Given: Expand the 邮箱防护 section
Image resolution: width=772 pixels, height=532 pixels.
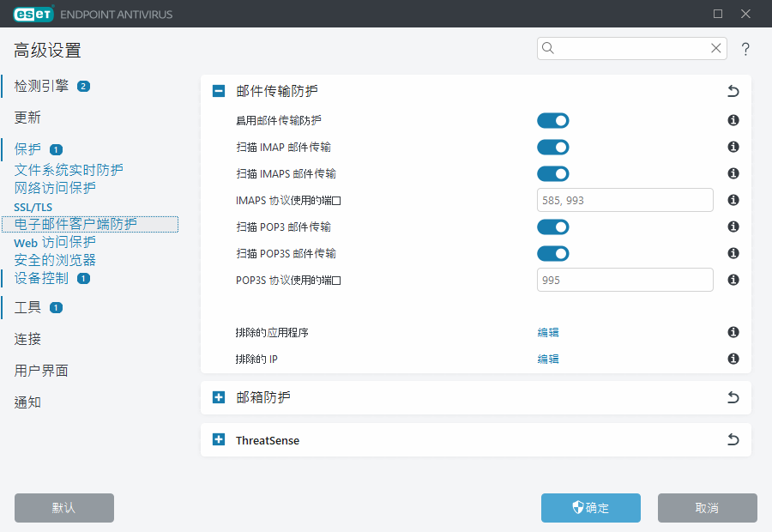Looking at the screenshot, I should [219, 397].
